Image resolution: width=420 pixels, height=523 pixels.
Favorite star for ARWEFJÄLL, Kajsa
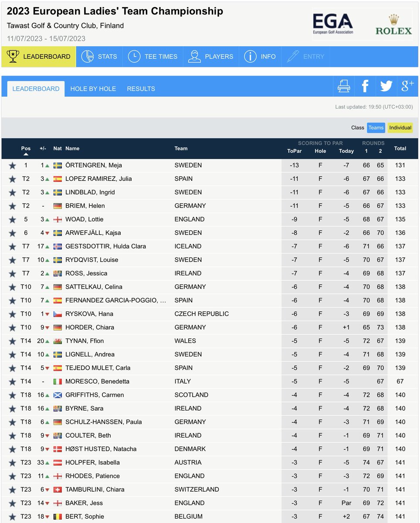[x=12, y=233]
